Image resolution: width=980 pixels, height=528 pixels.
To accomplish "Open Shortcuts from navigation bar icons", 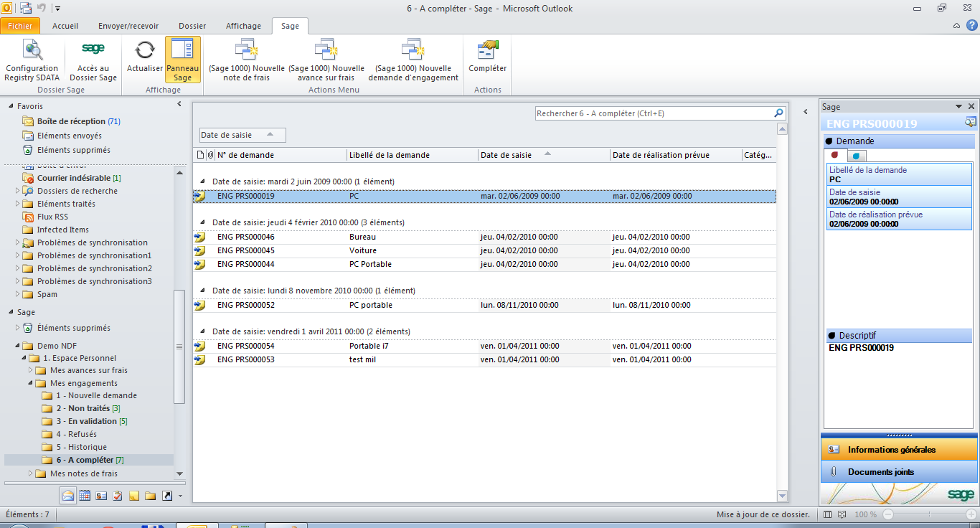I will point(167,495).
